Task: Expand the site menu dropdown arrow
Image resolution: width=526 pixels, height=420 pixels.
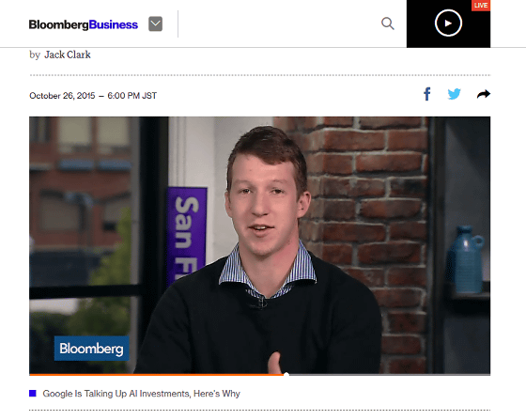Action: pos(155,23)
